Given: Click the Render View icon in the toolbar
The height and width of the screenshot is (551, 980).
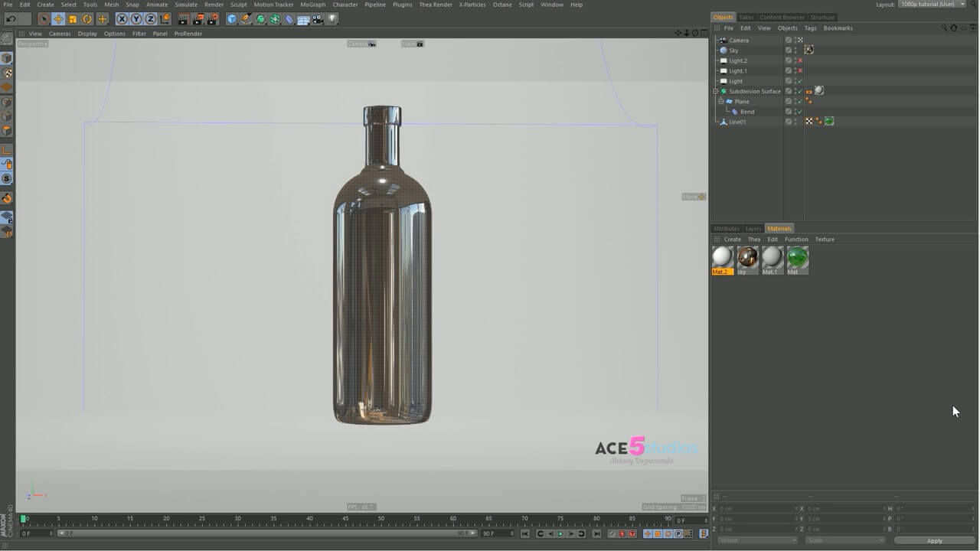Looking at the screenshot, I should 184,19.
